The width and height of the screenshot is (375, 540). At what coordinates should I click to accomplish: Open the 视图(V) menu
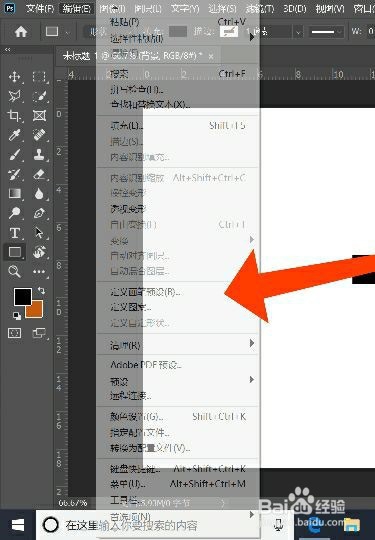tap(330, 8)
